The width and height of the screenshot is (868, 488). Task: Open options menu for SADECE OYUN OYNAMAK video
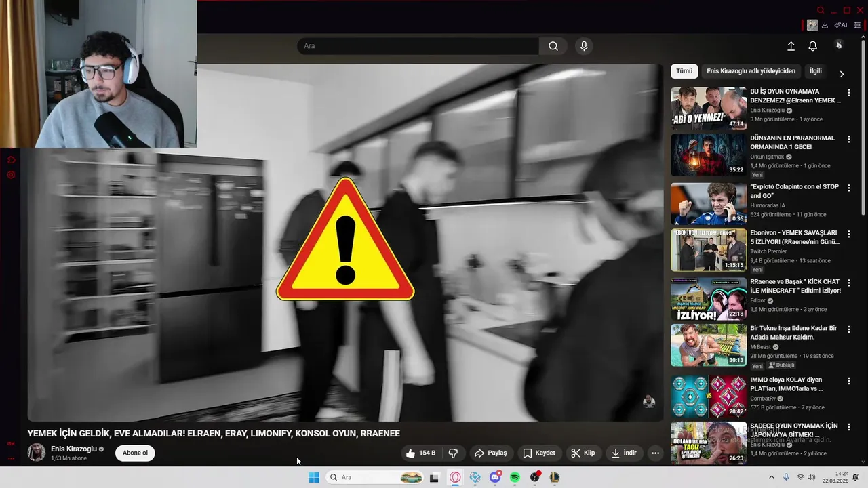coord(848,427)
